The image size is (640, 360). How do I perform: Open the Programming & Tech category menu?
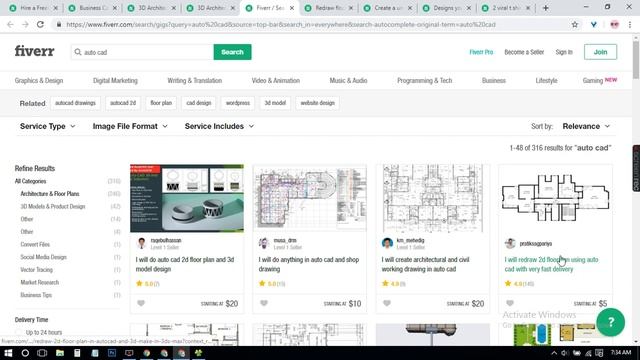(x=424, y=80)
